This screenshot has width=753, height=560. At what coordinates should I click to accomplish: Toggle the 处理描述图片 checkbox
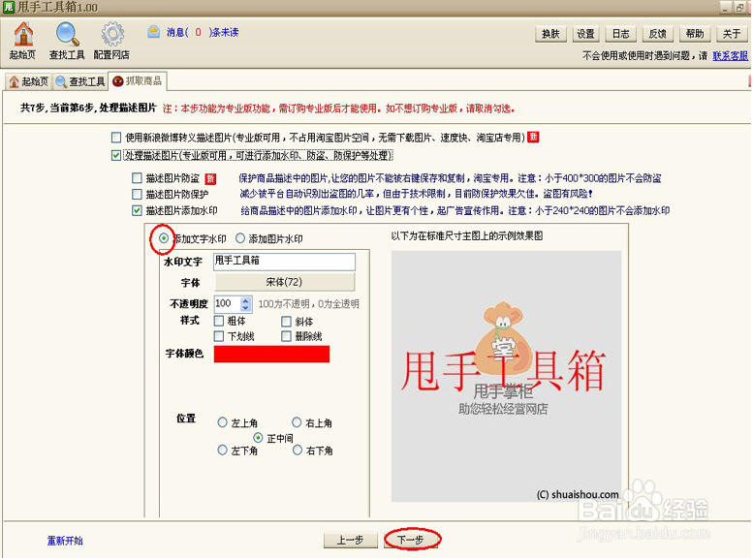pos(115,156)
